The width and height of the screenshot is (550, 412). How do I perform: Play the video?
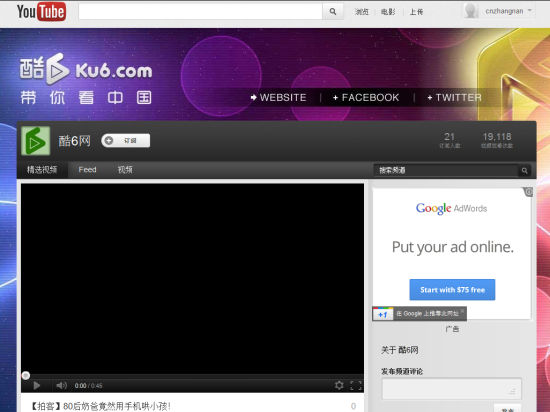click(36, 386)
